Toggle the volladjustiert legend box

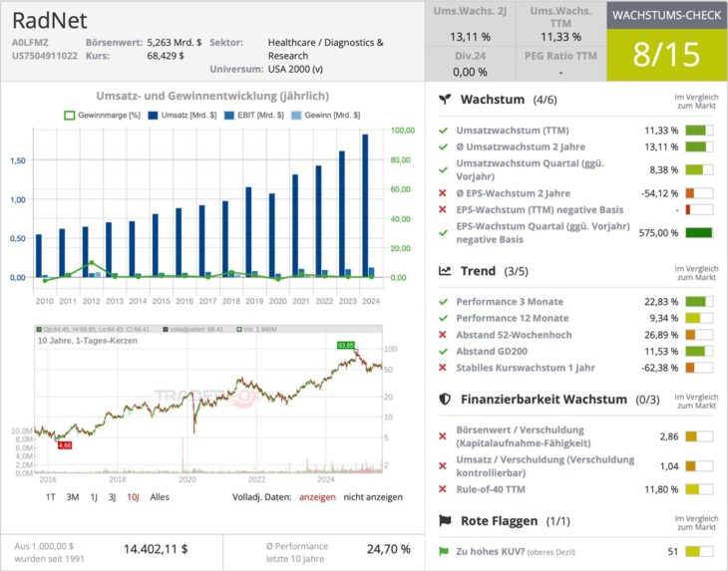pos(166,329)
